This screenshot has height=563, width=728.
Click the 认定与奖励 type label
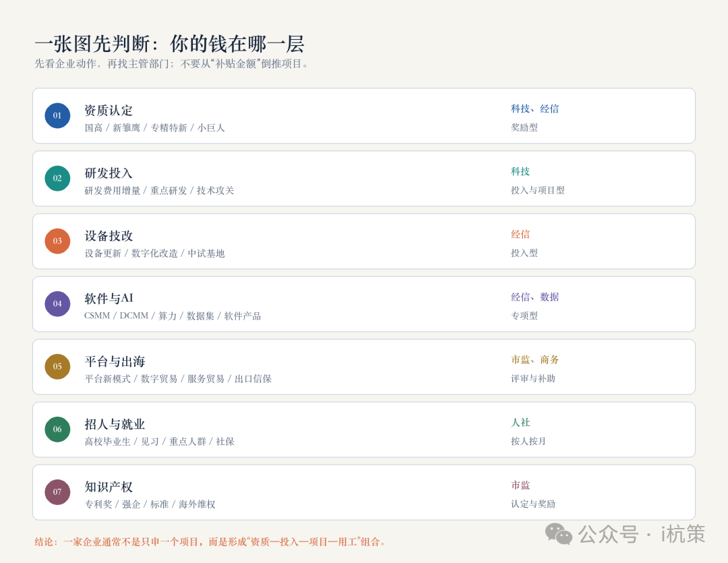point(533,504)
